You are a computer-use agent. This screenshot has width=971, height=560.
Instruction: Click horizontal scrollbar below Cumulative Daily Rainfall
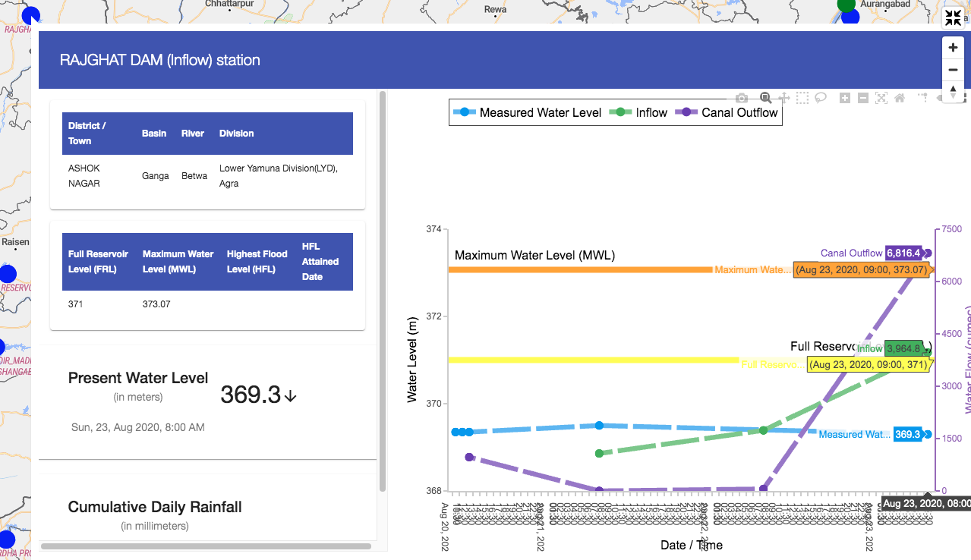pos(206,546)
